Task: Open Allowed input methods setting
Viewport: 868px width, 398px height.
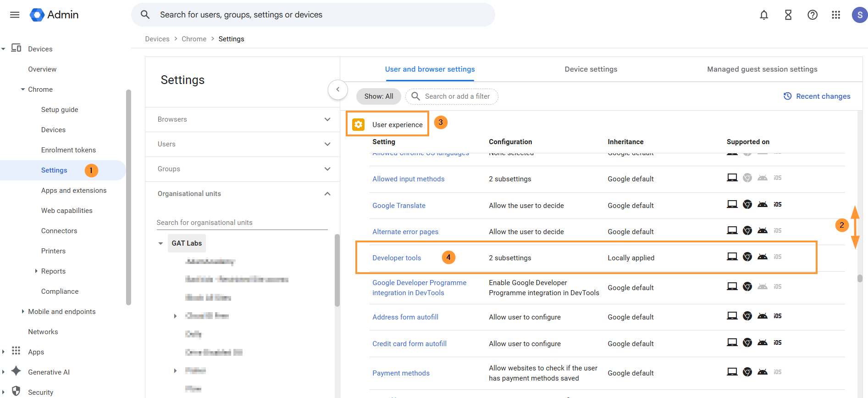Action: point(409,179)
